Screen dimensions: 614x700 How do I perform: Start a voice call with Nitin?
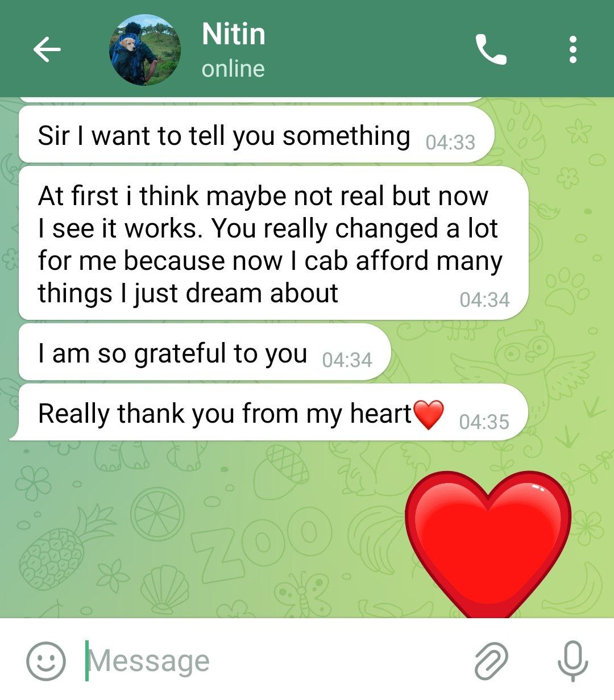point(491,49)
